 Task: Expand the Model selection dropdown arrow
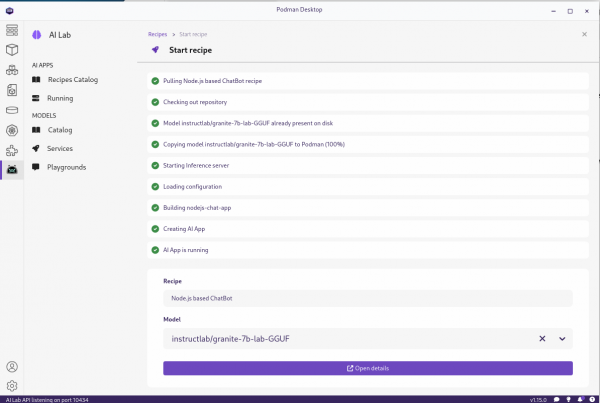coord(562,339)
